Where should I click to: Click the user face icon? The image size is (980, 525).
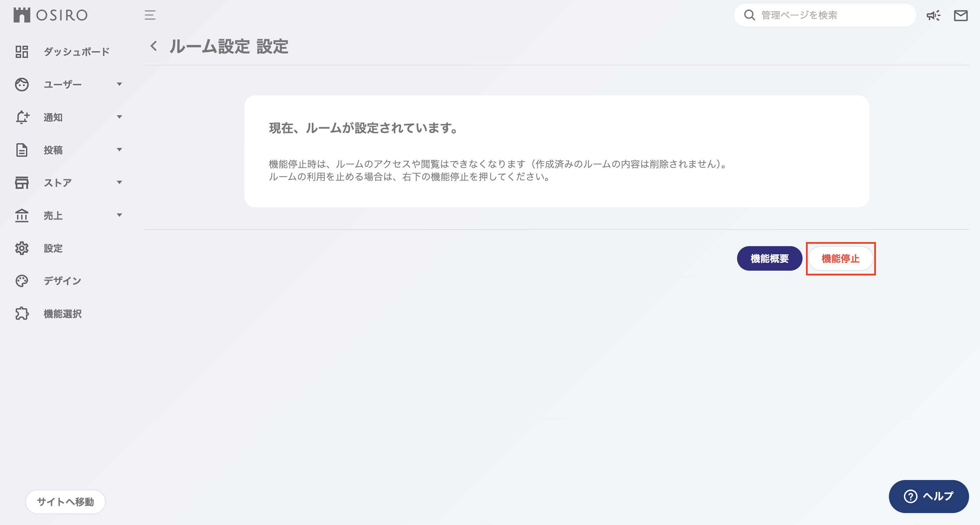(x=22, y=84)
